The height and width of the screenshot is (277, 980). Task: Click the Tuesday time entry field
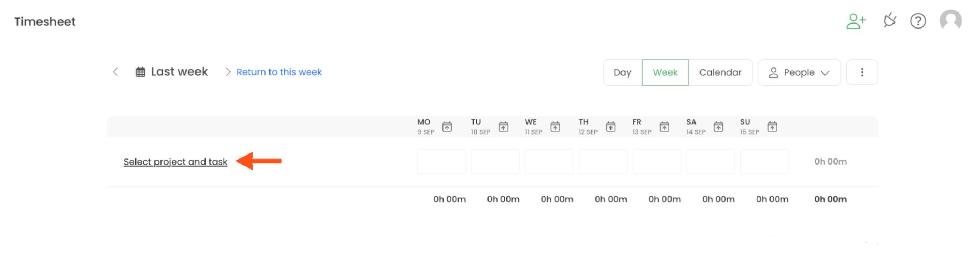point(495,162)
